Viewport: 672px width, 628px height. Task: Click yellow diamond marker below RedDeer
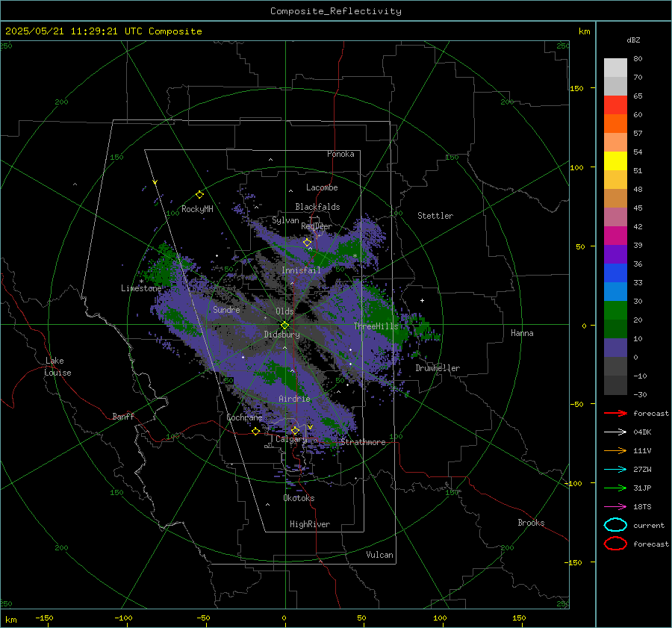coord(307,243)
